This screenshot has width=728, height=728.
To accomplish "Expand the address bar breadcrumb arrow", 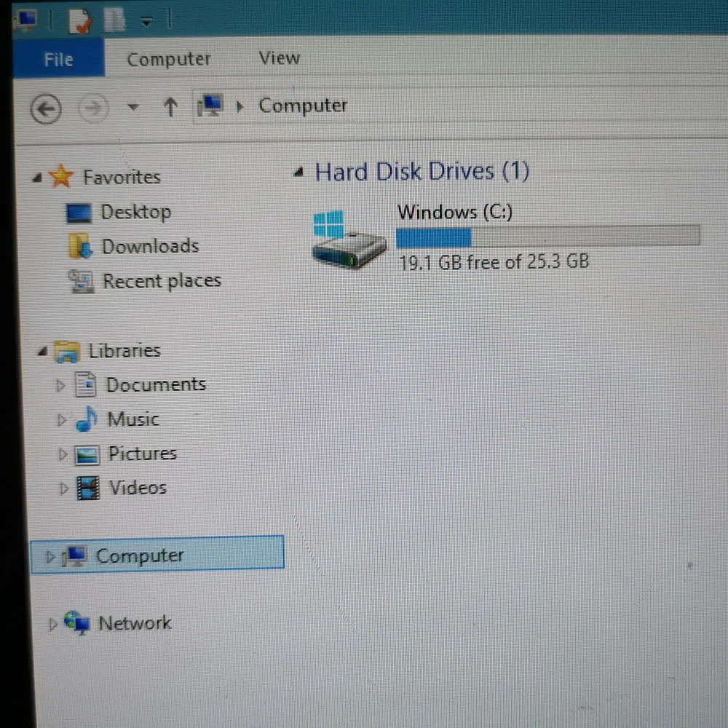I will click(x=240, y=107).
